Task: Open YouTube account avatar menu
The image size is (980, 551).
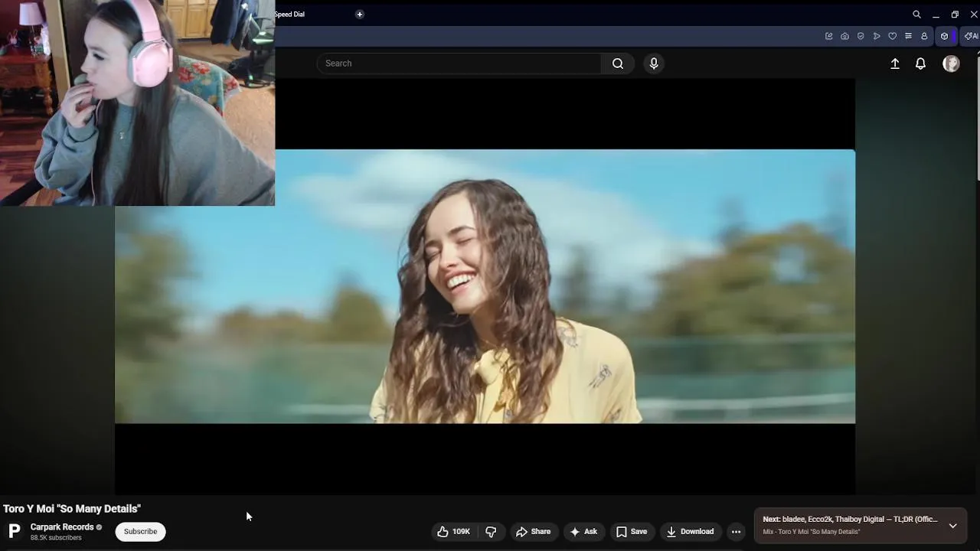Action: (x=951, y=64)
